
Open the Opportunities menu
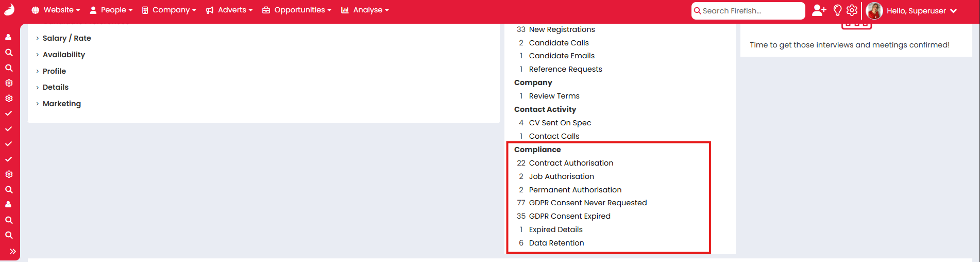297,10
